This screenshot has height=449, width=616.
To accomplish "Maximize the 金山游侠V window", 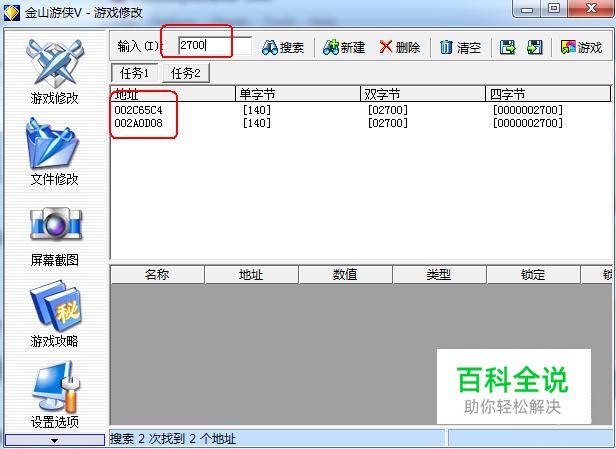I will pos(554,9).
